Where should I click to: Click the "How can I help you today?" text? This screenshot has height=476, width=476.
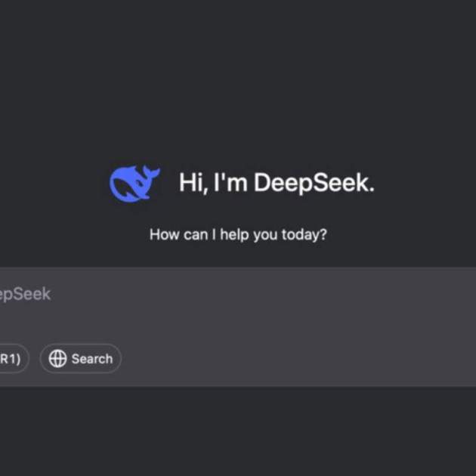coord(238,234)
